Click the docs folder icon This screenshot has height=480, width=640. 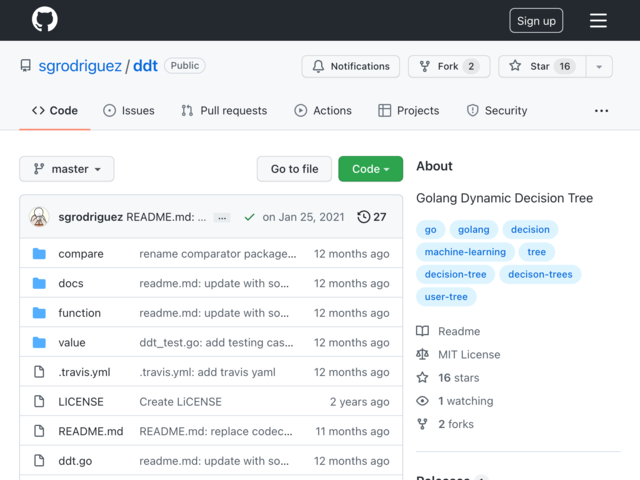click(39, 283)
